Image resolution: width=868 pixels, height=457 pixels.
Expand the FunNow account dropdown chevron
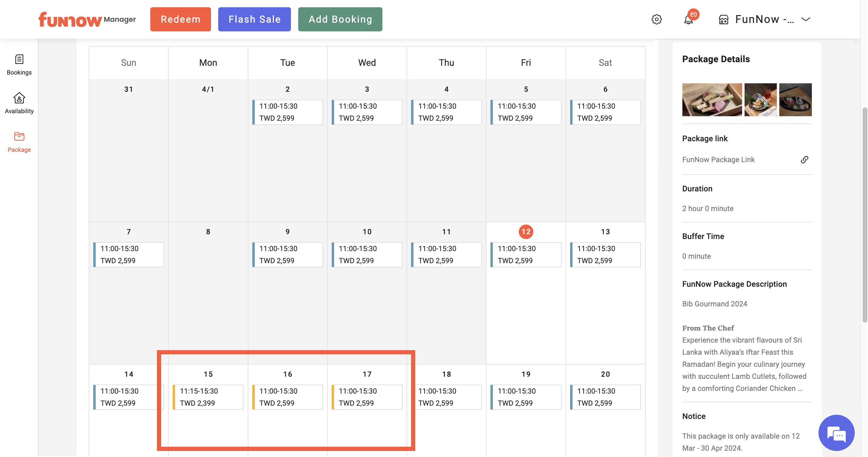coord(806,19)
